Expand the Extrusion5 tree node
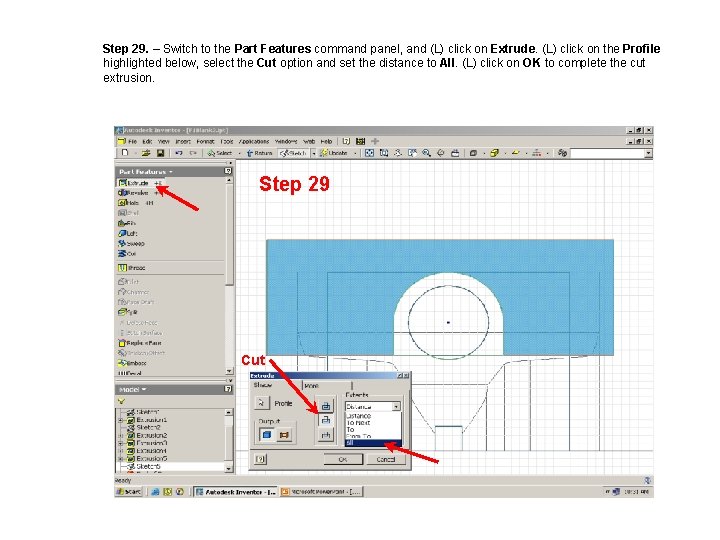 121,459
